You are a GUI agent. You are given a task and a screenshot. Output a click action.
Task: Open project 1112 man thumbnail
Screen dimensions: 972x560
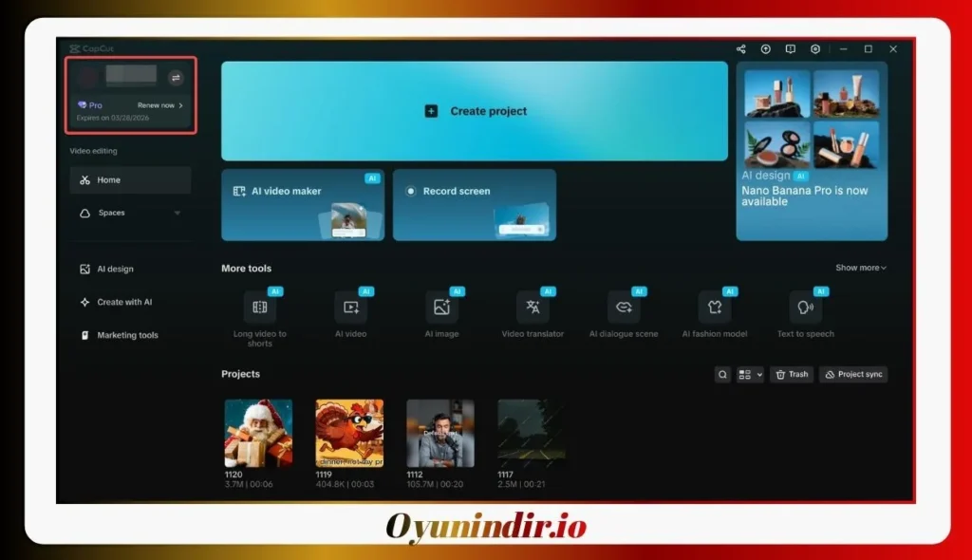pyautogui.click(x=440, y=433)
